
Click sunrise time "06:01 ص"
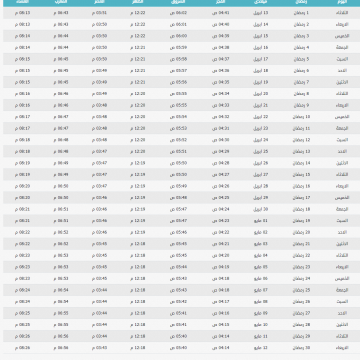178,25
